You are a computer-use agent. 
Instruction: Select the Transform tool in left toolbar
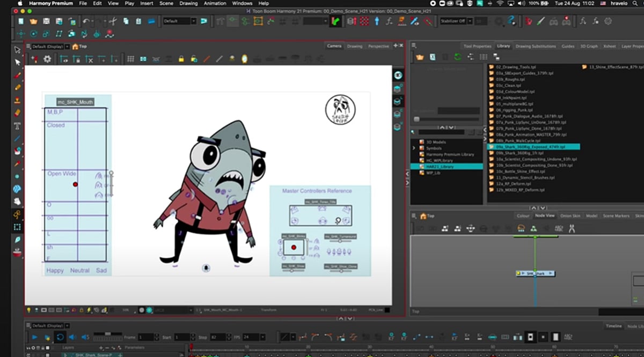click(x=18, y=50)
